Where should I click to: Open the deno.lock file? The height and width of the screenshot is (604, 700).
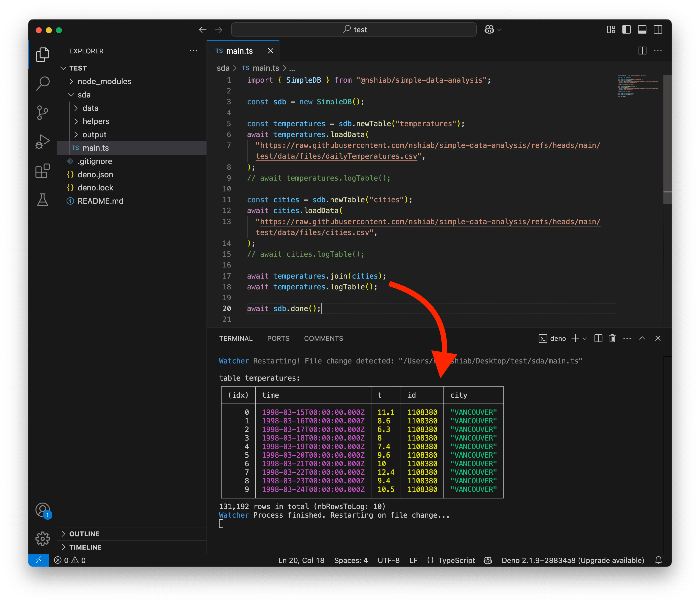click(x=132, y=188)
